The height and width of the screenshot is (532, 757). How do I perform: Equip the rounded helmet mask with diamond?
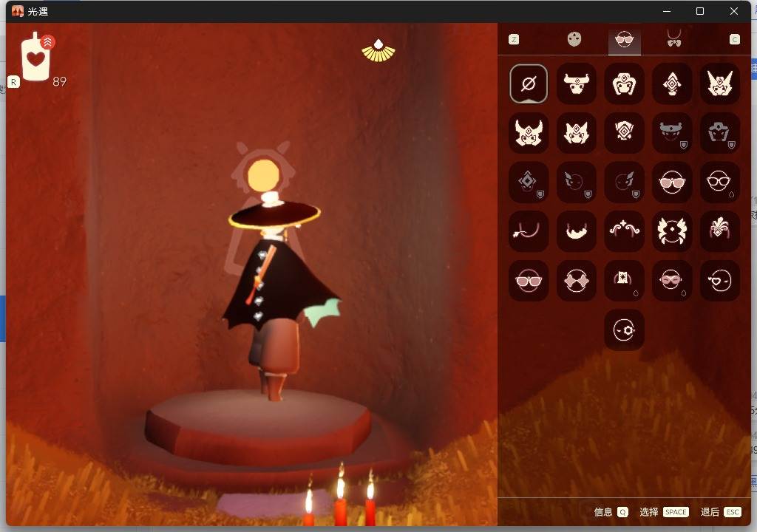624,83
